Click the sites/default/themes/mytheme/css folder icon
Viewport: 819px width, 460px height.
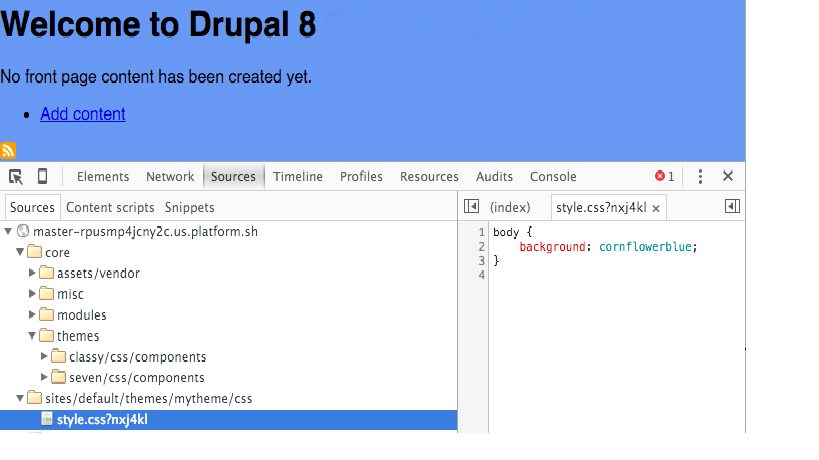click(34, 398)
